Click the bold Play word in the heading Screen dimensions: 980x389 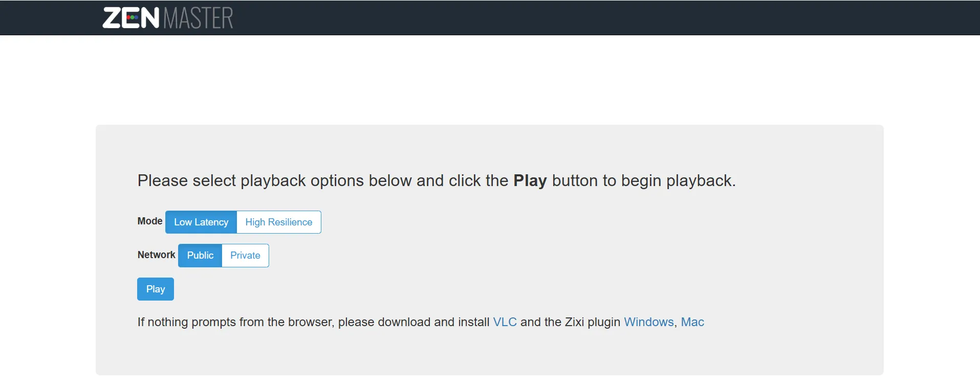(530, 181)
